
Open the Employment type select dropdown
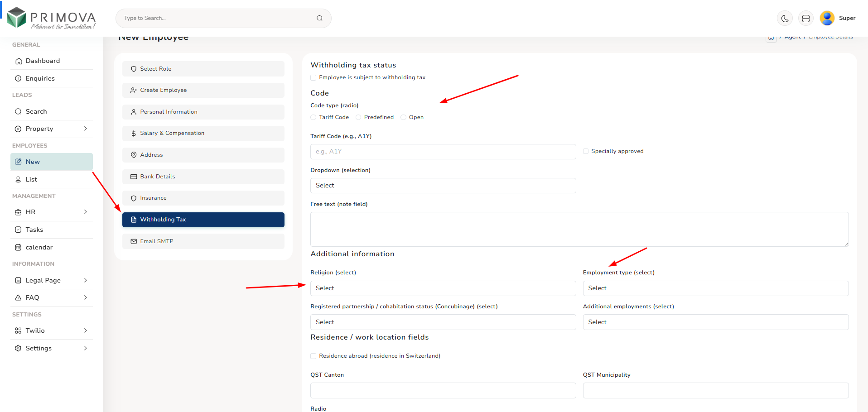click(715, 288)
